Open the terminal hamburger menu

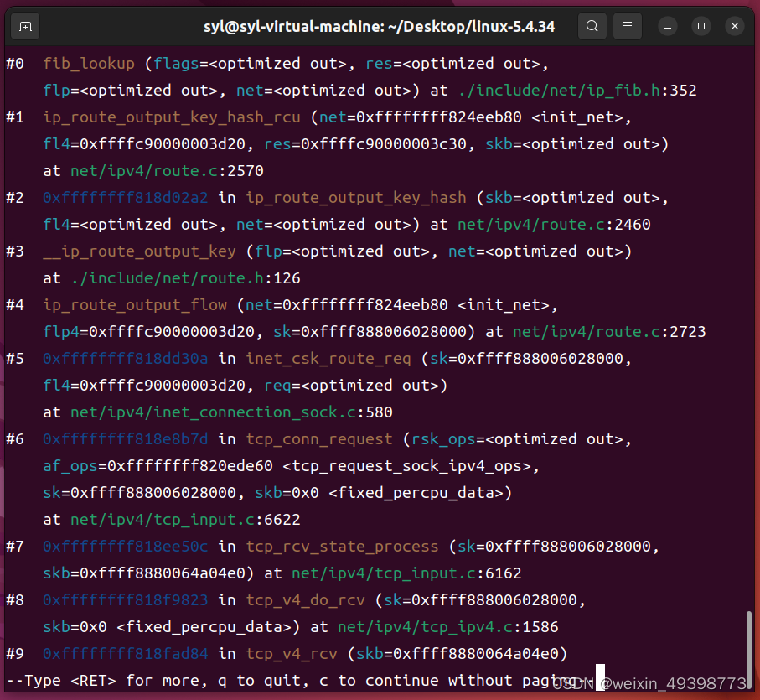click(x=628, y=26)
